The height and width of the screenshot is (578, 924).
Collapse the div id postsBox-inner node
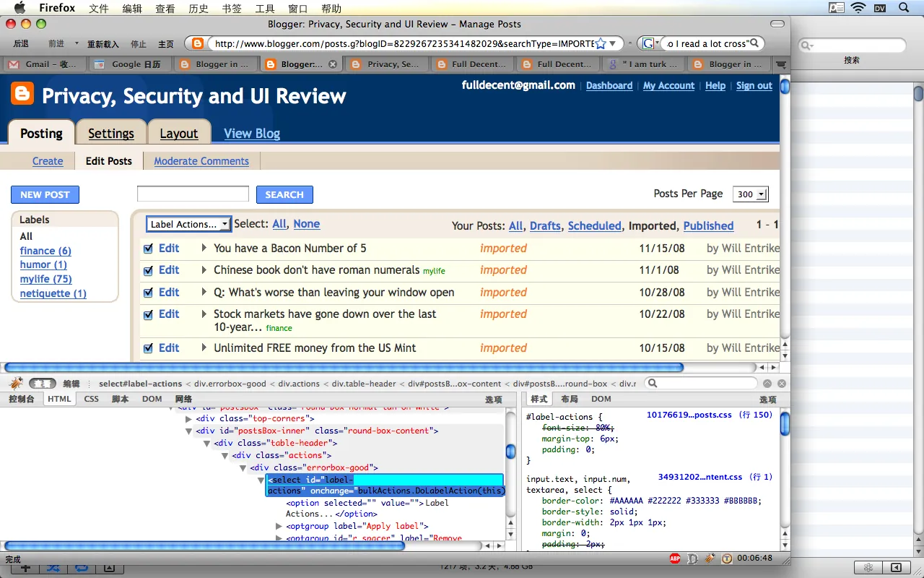(189, 431)
